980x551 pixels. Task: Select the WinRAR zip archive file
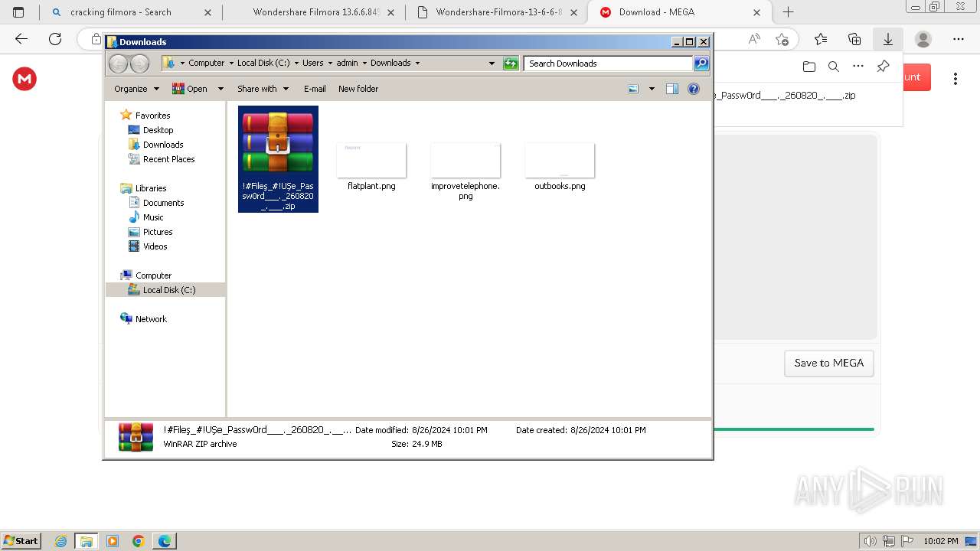click(278, 159)
